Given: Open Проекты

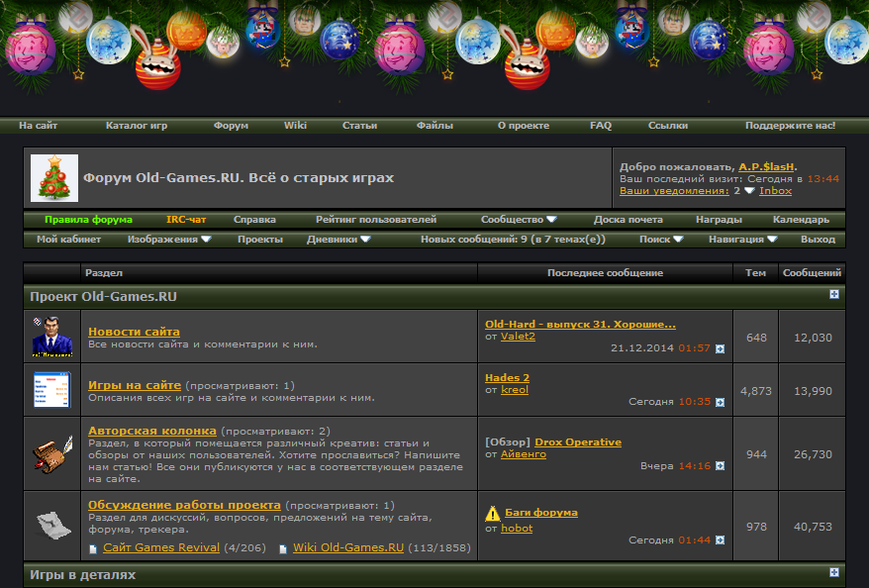Looking at the screenshot, I should (260, 240).
